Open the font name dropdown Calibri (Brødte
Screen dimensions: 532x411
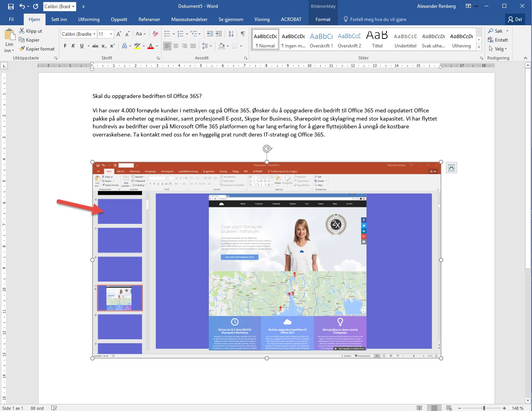[94, 34]
